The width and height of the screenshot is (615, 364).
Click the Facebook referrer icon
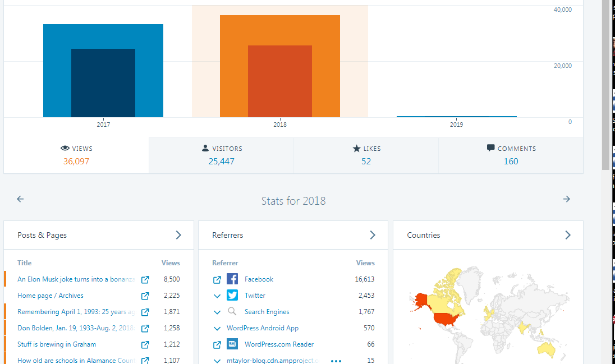click(x=232, y=279)
